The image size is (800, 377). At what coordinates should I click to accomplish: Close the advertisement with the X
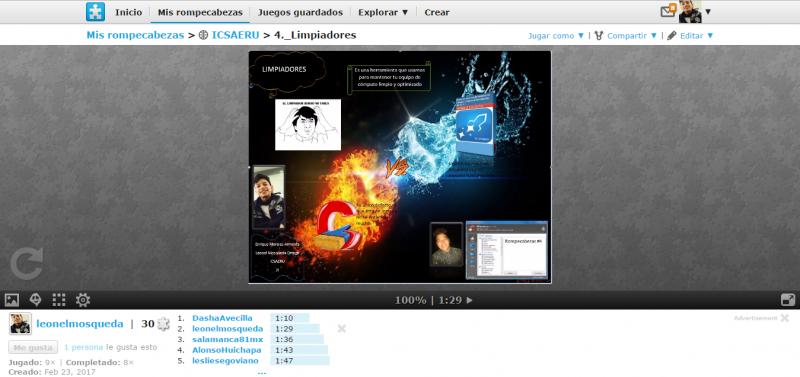point(784,318)
